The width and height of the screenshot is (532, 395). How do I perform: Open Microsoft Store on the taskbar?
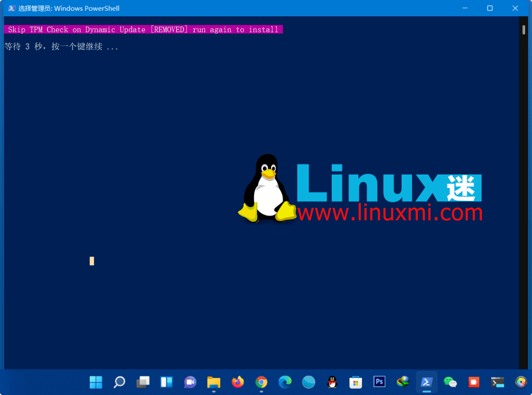tap(356, 382)
